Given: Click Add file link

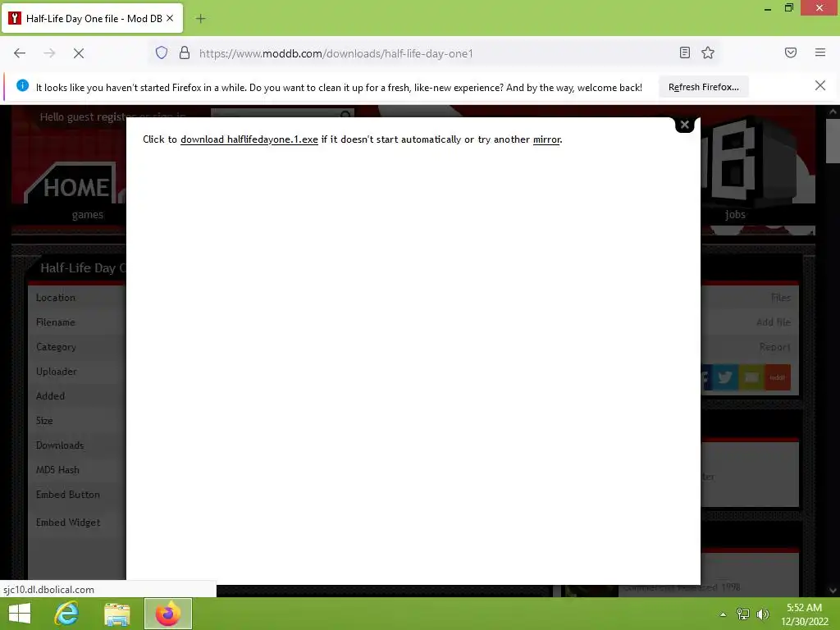Looking at the screenshot, I should tap(773, 322).
